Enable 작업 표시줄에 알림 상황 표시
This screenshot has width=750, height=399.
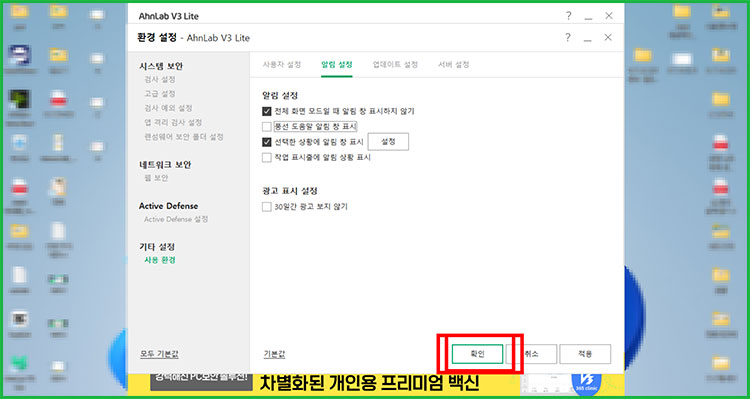266,157
